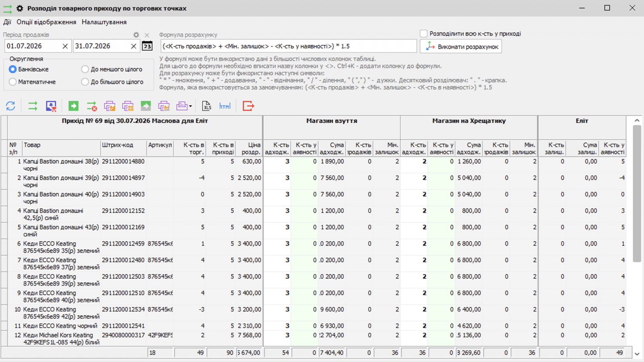644x362 pixels.
Task: Click Магазин на Хрещатику group header
Action: coord(469,127)
